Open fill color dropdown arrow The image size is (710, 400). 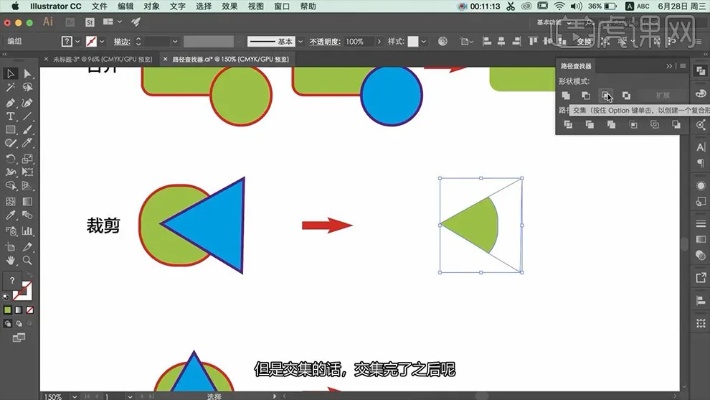tap(77, 41)
